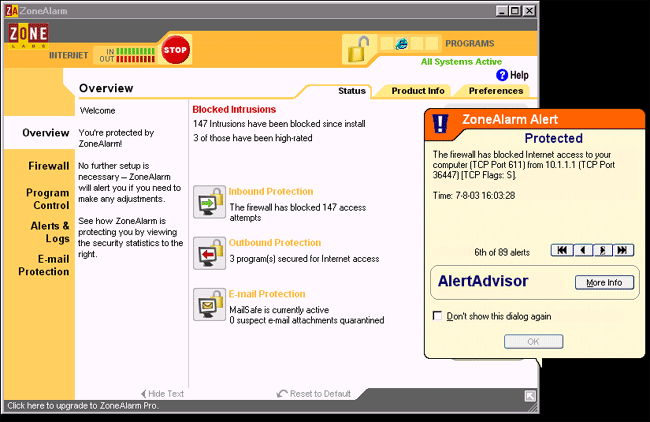650x422 pixels.
Task: Click the Protected heading in alert
Action: [553, 138]
